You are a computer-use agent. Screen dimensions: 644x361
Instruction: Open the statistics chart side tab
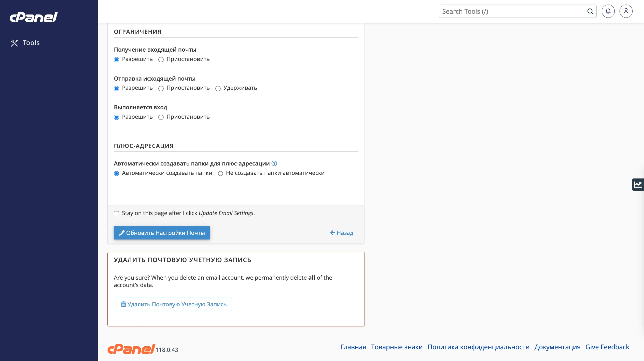638,184
